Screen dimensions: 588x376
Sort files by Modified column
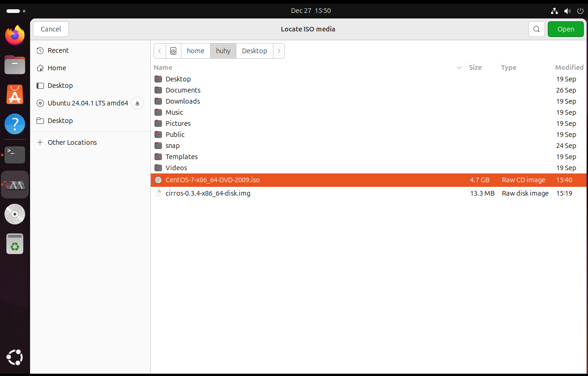point(569,68)
